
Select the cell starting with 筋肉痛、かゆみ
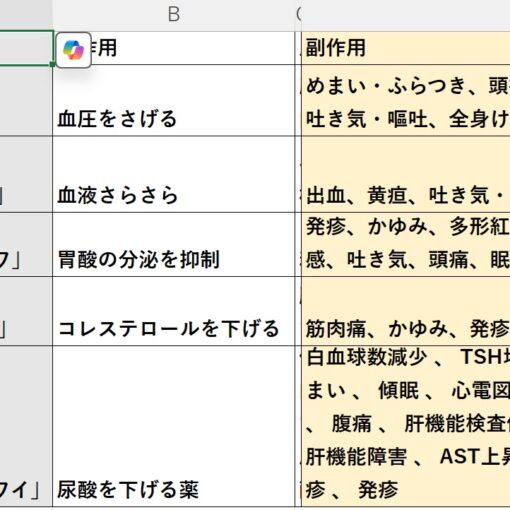pos(406,311)
